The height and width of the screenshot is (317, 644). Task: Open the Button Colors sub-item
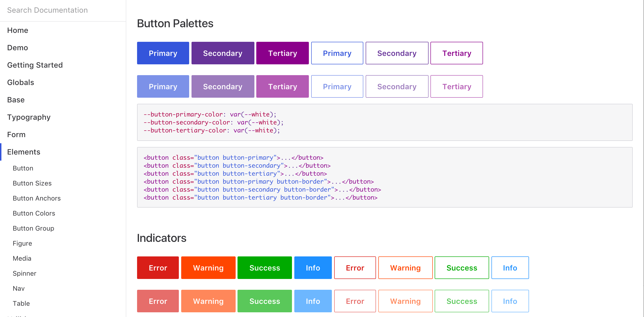coord(34,213)
